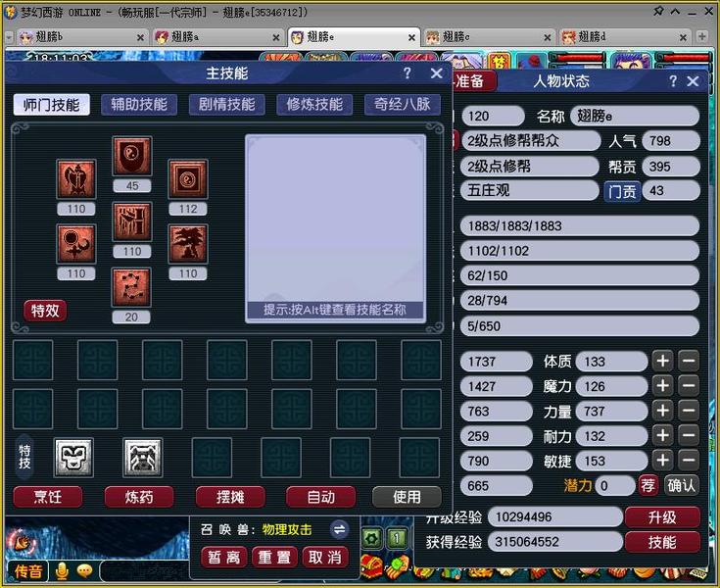Image resolution: width=720 pixels, height=588 pixels.
Task: Select the level 20 constellation skill icon
Action: click(131, 287)
